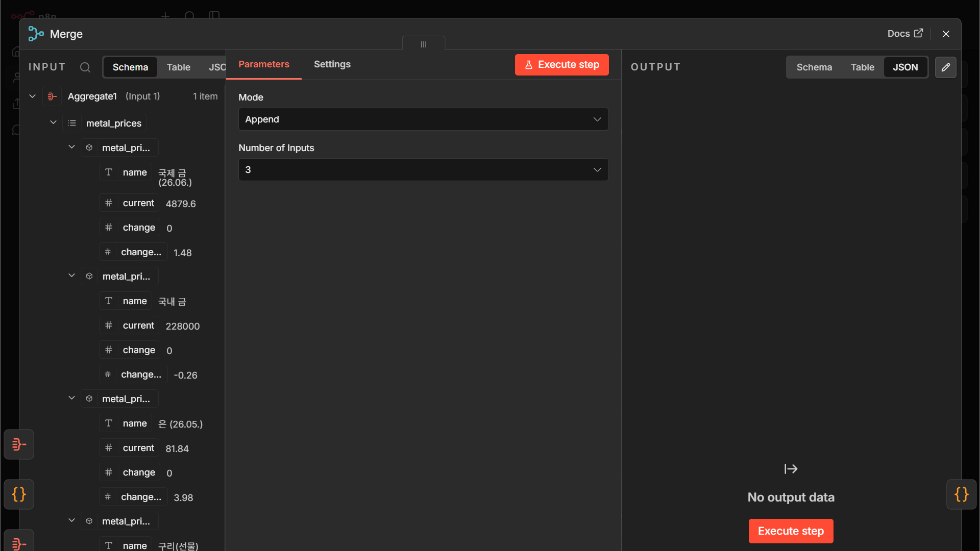Switch output view to Table

862,67
